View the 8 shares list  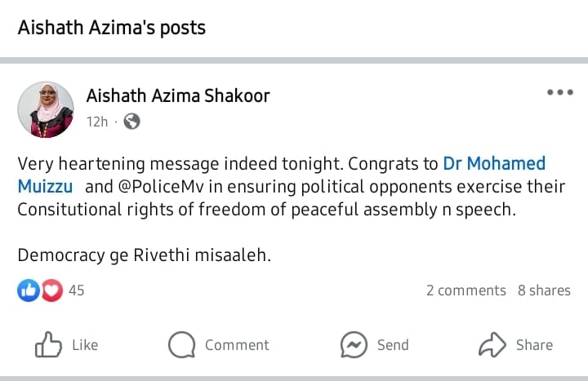pyautogui.click(x=544, y=290)
